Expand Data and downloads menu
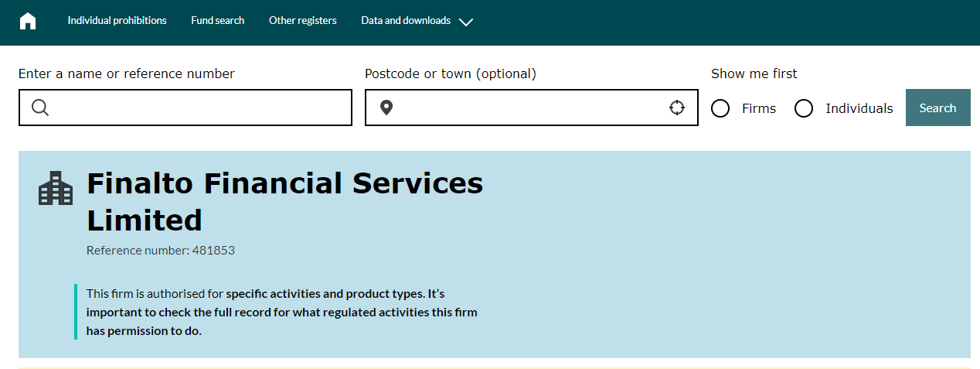The height and width of the screenshot is (369, 980). tap(417, 21)
